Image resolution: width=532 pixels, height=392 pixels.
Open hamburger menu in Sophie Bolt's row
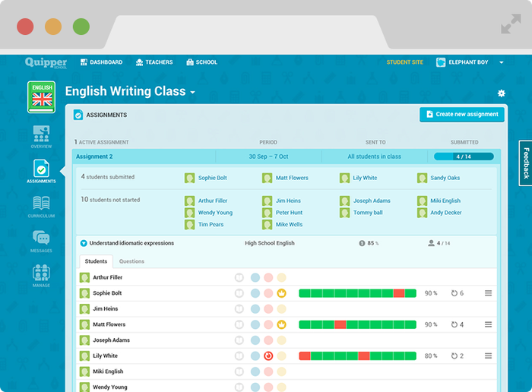click(489, 293)
